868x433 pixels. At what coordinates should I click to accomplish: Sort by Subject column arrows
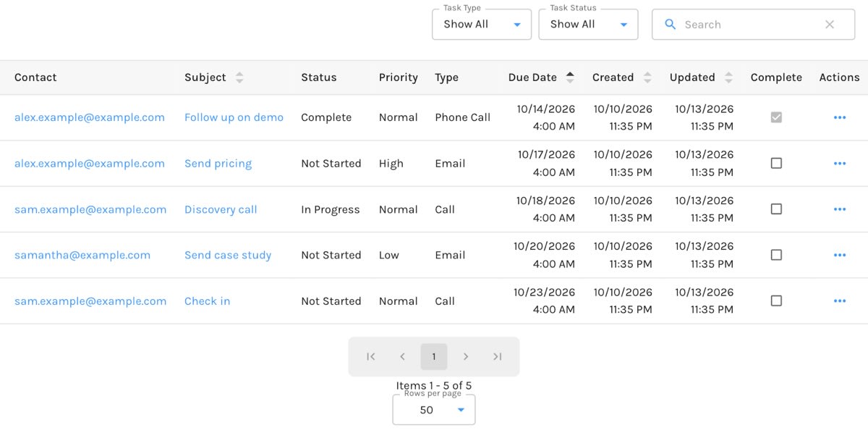[x=239, y=77]
